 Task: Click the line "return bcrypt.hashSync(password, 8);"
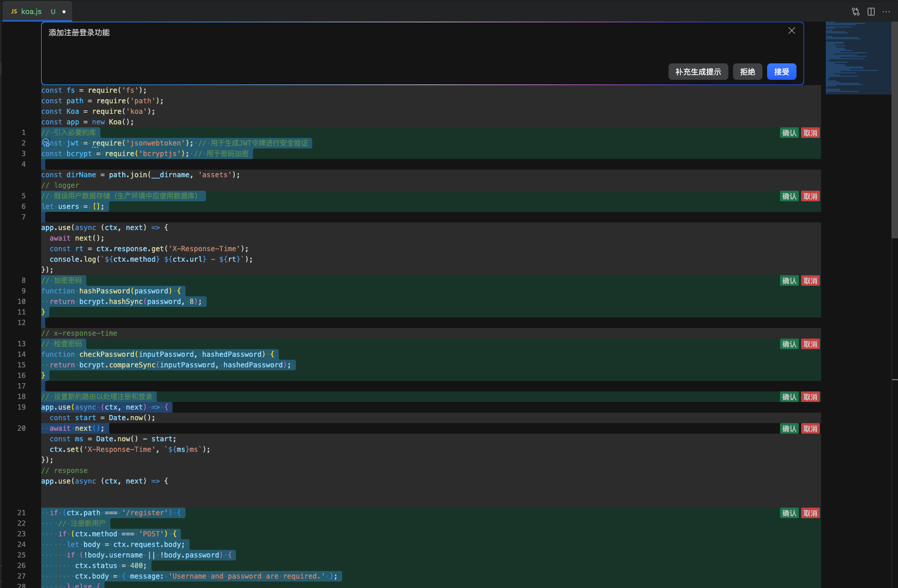126,302
